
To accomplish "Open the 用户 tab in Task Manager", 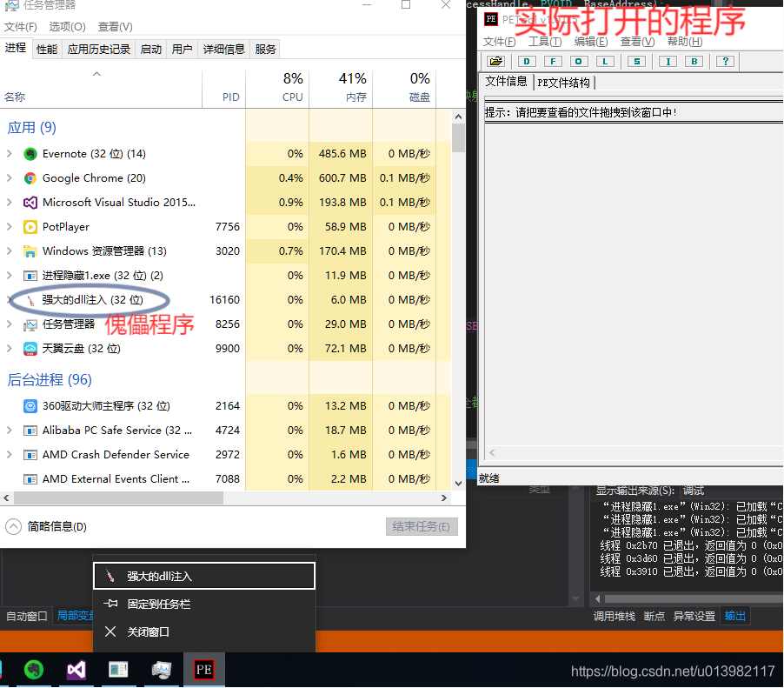I will click(182, 49).
